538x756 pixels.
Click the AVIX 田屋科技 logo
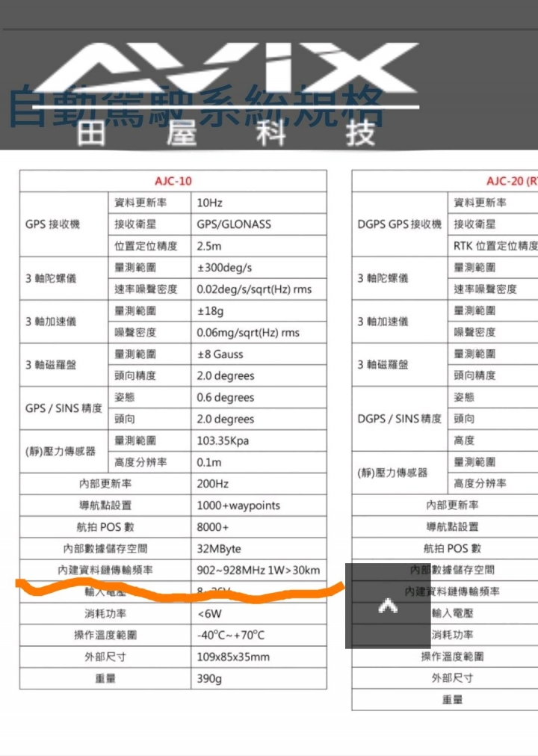[x=226, y=93]
